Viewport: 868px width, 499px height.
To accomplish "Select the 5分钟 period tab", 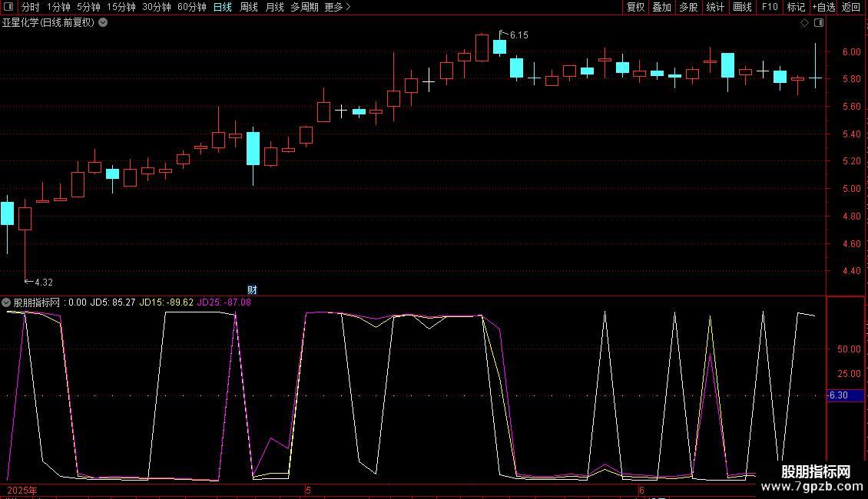I will click(x=88, y=7).
